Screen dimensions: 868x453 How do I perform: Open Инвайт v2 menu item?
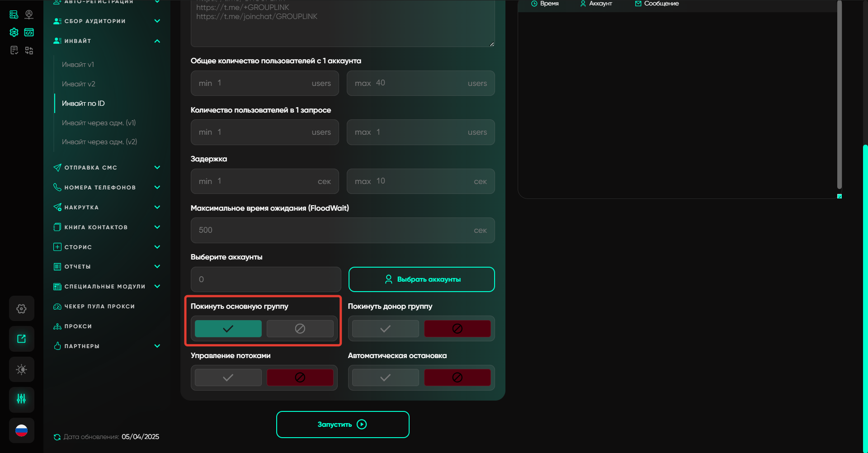79,84
